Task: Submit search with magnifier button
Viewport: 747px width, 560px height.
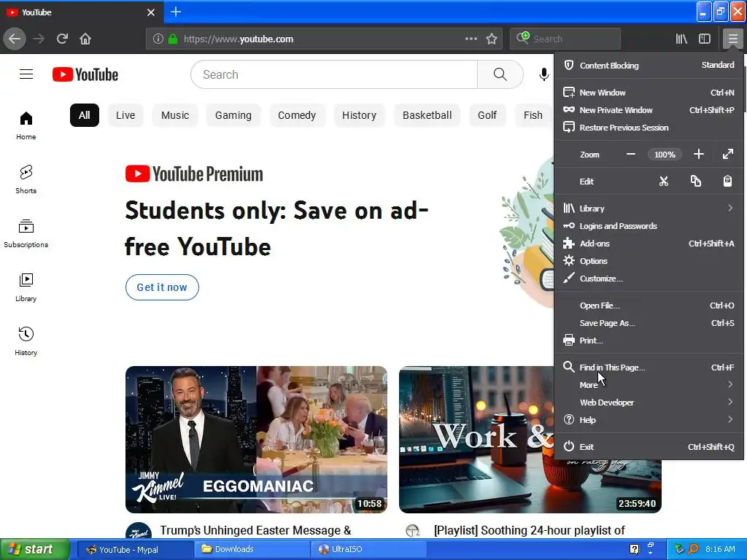Action: pyautogui.click(x=500, y=74)
